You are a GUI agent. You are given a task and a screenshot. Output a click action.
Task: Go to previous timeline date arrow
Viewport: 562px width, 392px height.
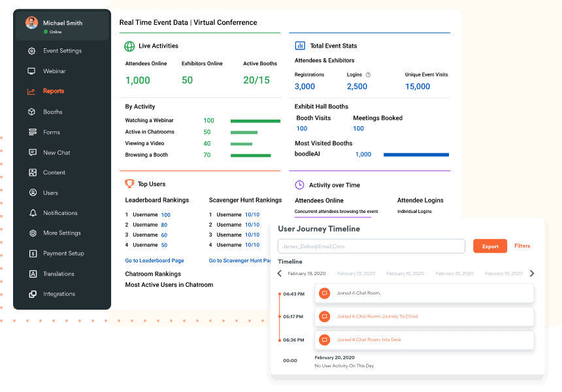[x=280, y=274]
